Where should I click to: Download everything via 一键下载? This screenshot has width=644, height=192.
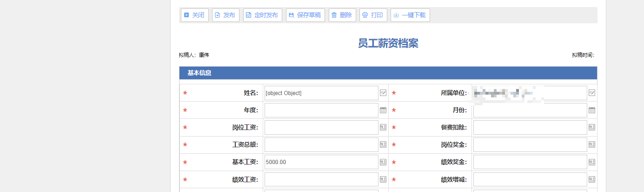click(x=410, y=15)
